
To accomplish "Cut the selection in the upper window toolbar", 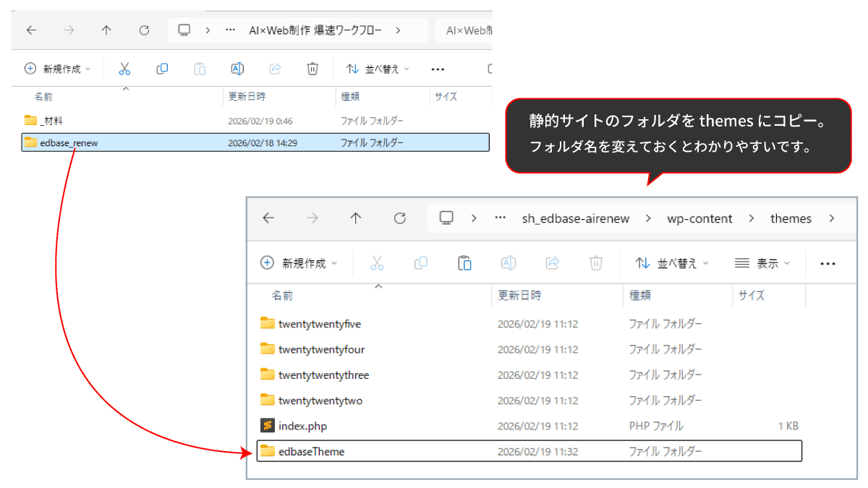I will pos(124,69).
